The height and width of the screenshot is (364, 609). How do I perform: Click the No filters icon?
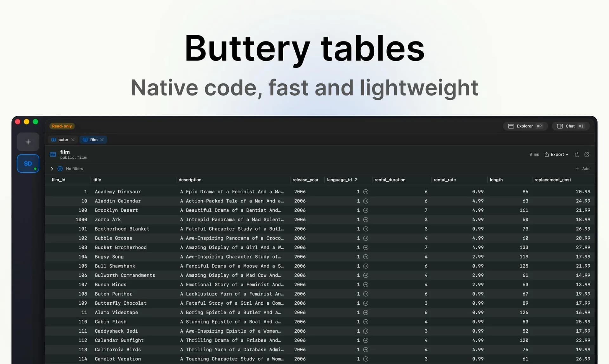point(60,169)
